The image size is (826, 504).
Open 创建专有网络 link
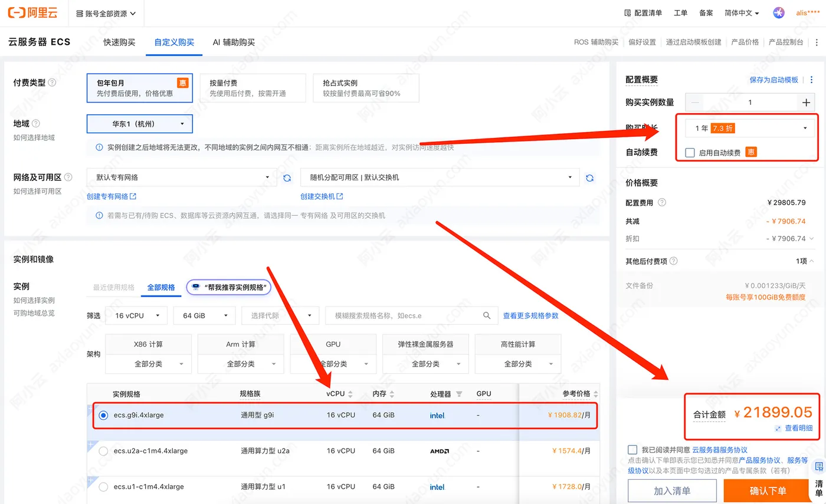click(112, 196)
